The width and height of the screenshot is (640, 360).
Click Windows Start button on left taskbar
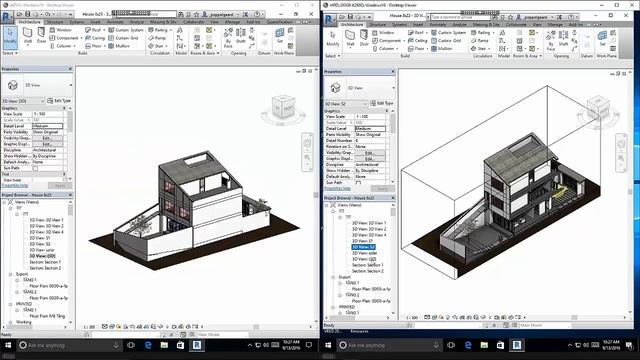pos(8,345)
